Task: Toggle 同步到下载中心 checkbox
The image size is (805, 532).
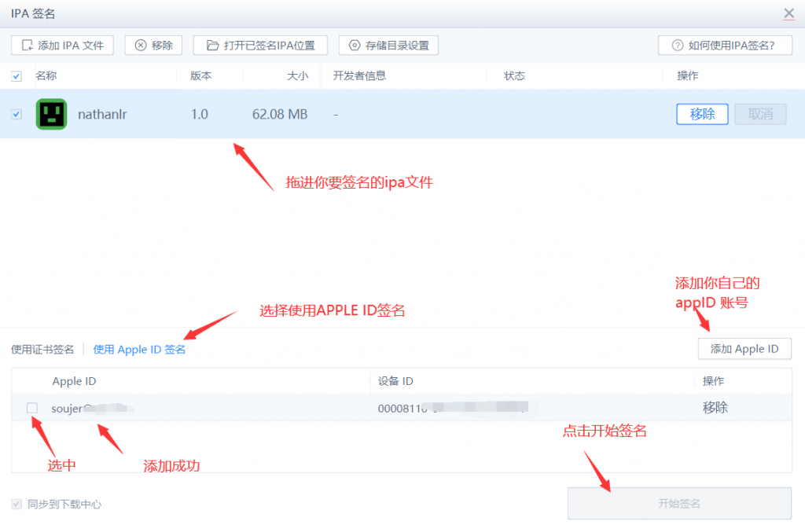Action: (17, 504)
